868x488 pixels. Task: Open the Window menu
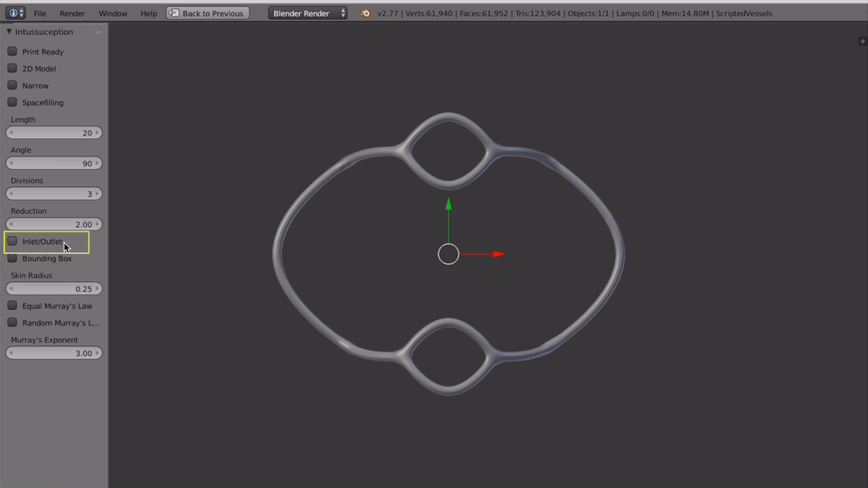pos(113,13)
